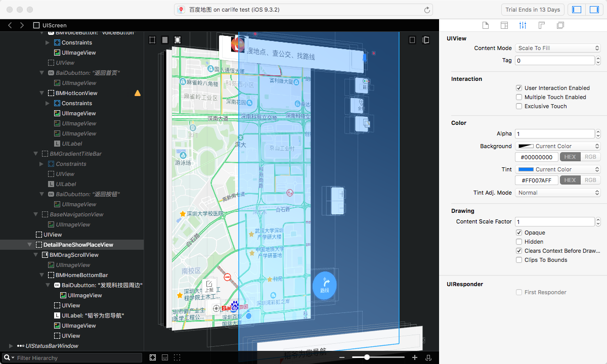Switch to the Layout ruler inspector tab
Viewport: 607px width, 364px height.
[541, 25]
